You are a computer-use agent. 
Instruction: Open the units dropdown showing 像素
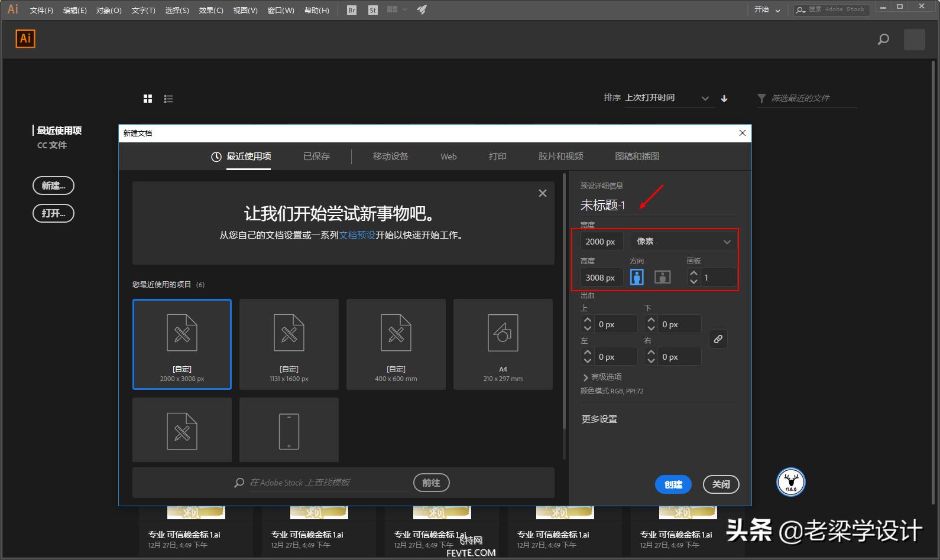click(x=683, y=242)
